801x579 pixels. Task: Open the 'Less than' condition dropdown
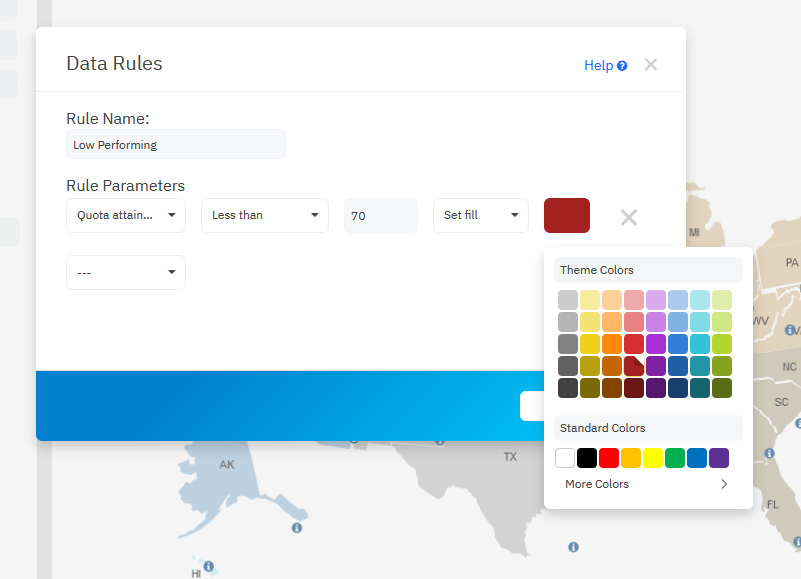(265, 215)
